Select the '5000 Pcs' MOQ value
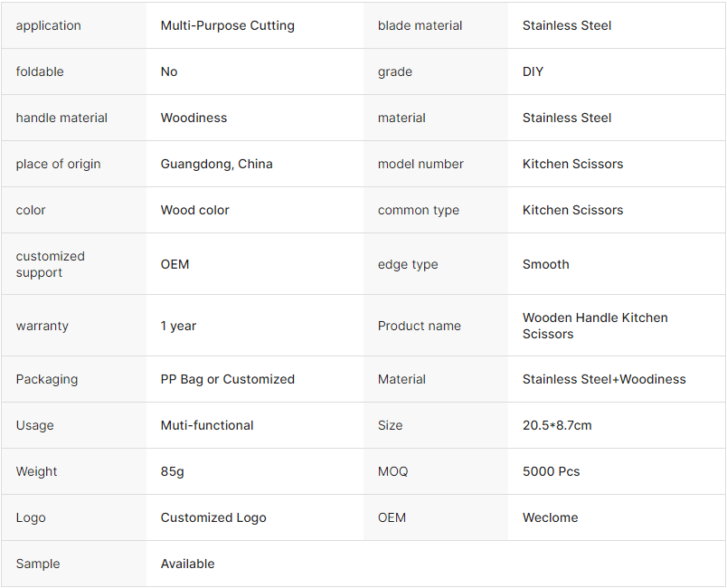 tap(551, 471)
